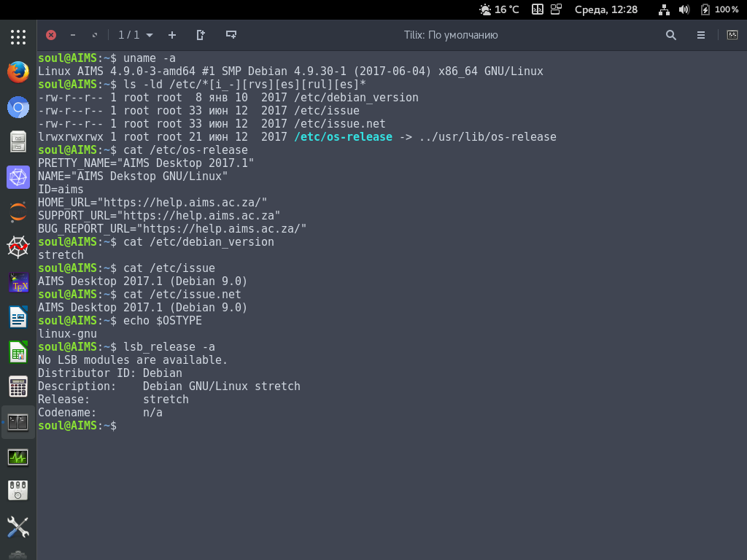Image resolution: width=747 pixels, height=560 pixels.
Task: Add a new session with plus button
Action: 172,35
